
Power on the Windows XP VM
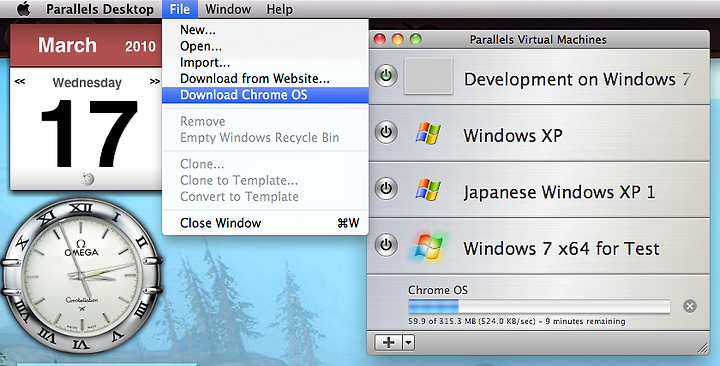pos(386,133)
